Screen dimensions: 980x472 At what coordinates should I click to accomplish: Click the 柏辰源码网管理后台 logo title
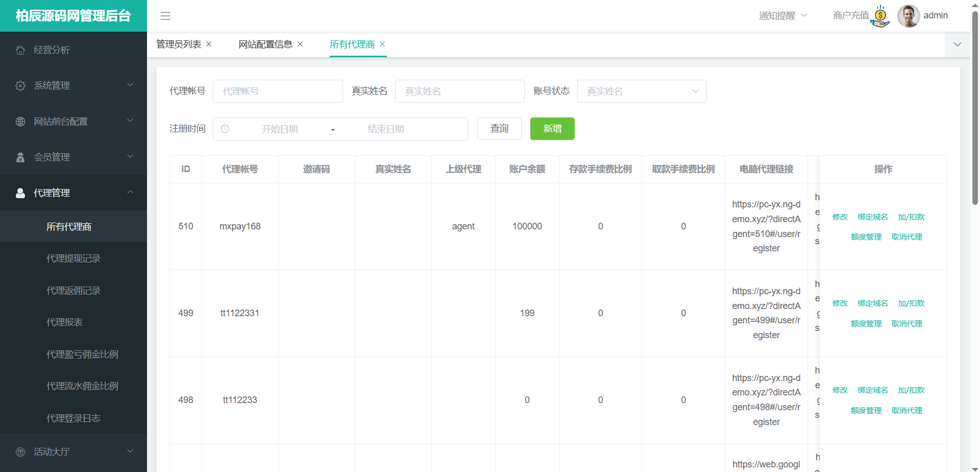coord(73,16)
